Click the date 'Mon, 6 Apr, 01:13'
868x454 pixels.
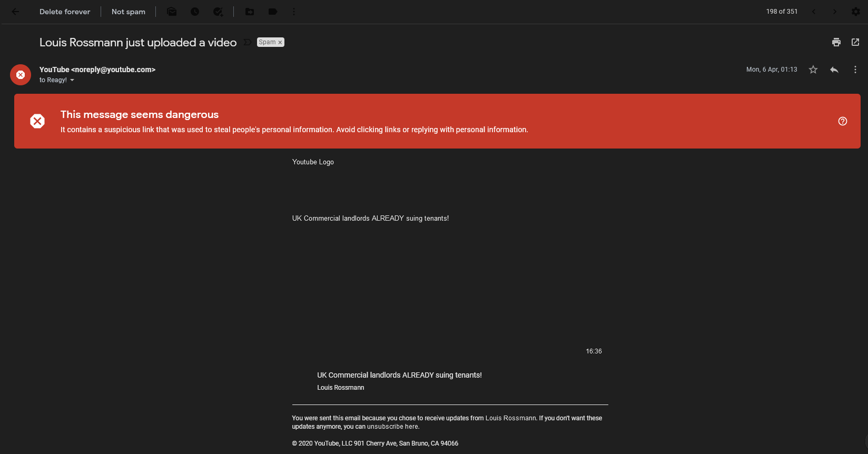(x=772, y=70)
